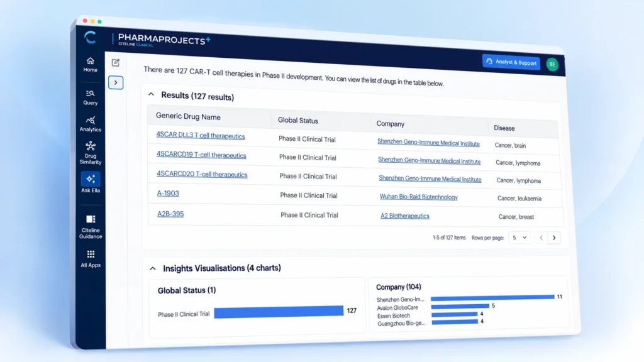Screen dimensions: 644x362
Task: Open the A2B-395 drug link
Action: (170, 214)
